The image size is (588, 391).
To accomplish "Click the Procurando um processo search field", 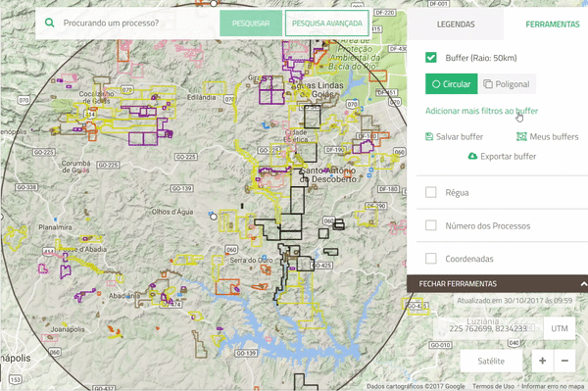I will [x=139, y=23].
